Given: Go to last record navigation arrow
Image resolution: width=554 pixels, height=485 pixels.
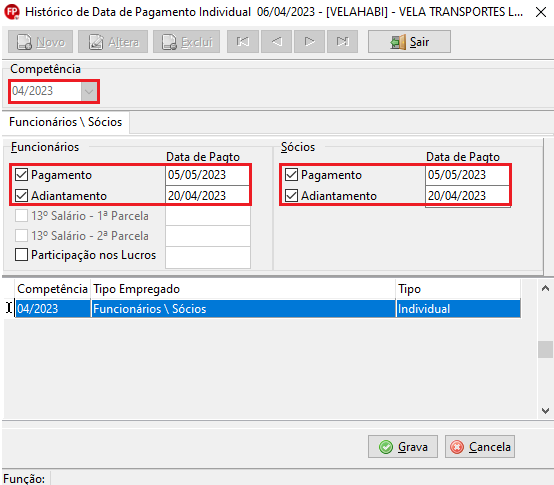Looking at the screenshot, I should 342,42.
